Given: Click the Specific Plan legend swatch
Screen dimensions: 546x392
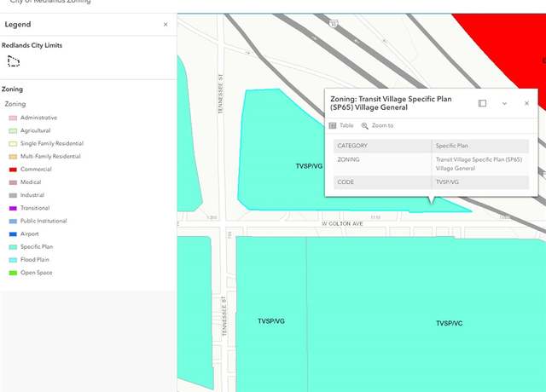Looking at the screenshot, I should [13, 247].
